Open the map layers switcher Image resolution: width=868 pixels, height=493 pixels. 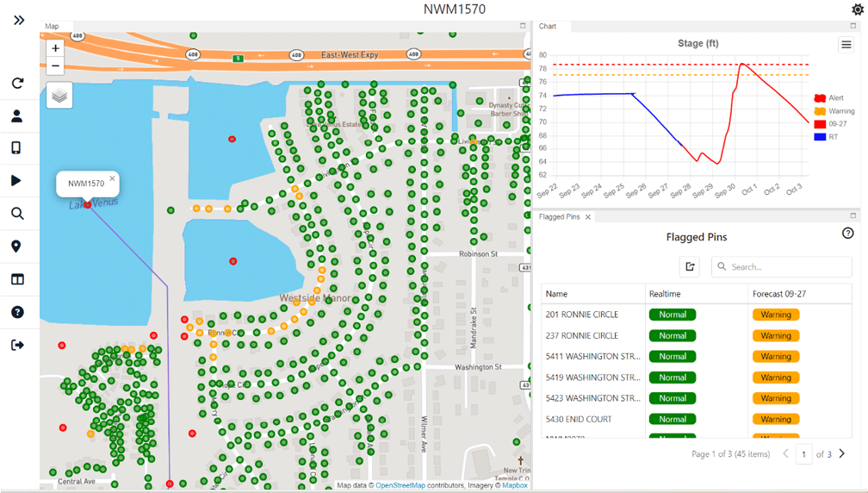pyautogui.click(x=59, y=96)
